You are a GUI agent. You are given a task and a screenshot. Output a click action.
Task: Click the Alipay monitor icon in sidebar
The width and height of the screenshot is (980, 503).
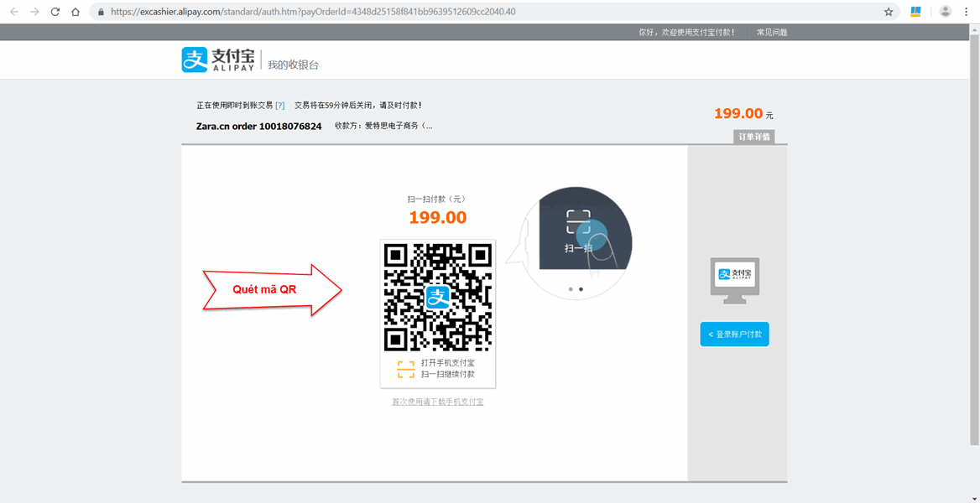[734, 281]
